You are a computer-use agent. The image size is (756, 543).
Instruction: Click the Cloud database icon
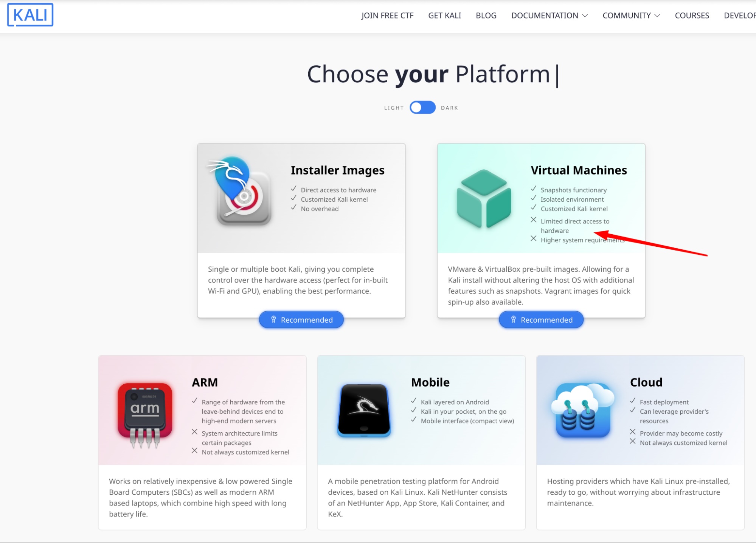pyautogui.click(x=583, y=410)
